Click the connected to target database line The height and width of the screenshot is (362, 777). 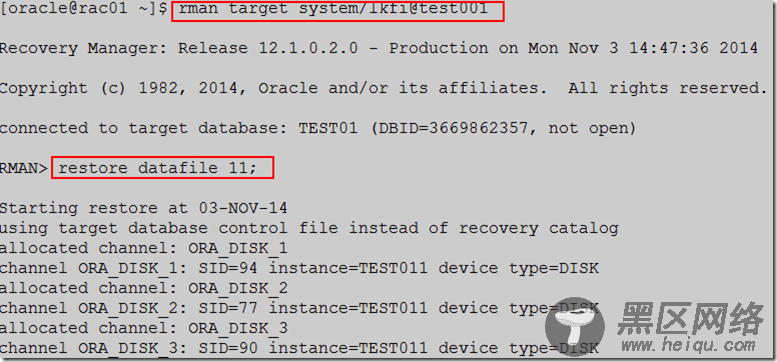pyautogui.click(x=318, y=128)
